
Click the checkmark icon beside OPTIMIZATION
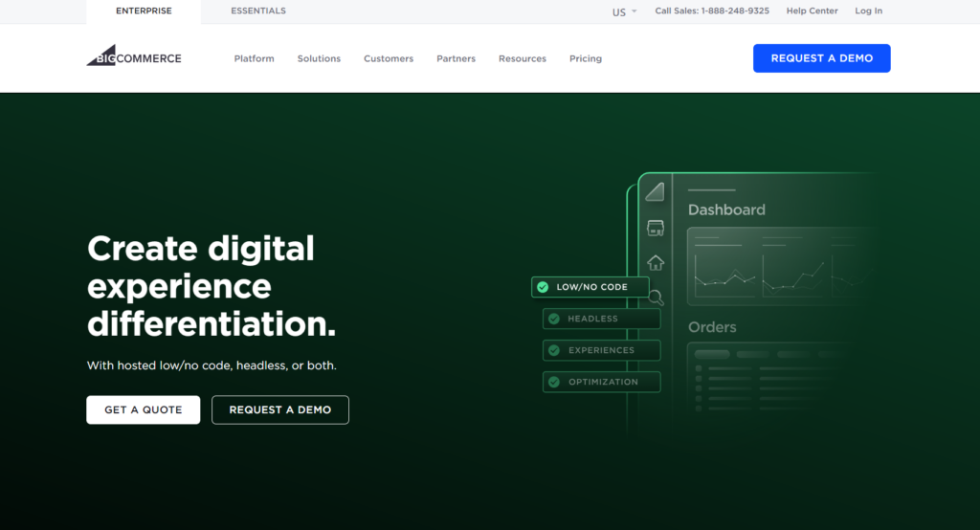[x=554, y=382]
